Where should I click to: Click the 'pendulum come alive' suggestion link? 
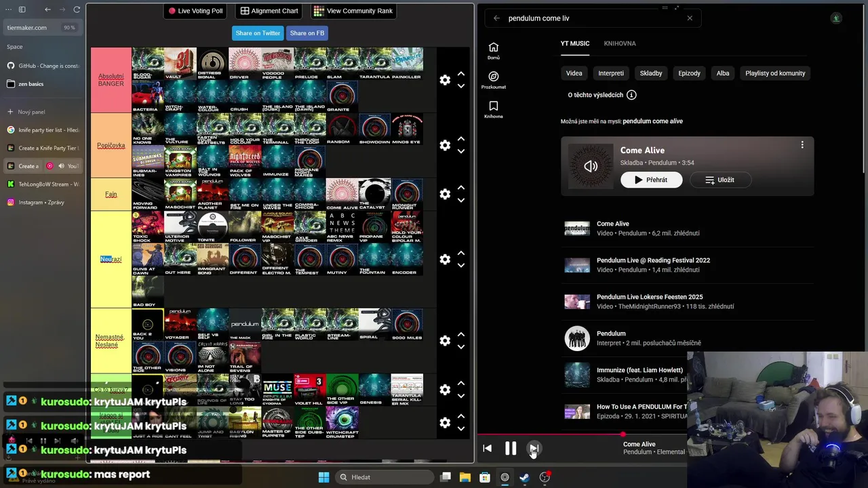(652, 121)
